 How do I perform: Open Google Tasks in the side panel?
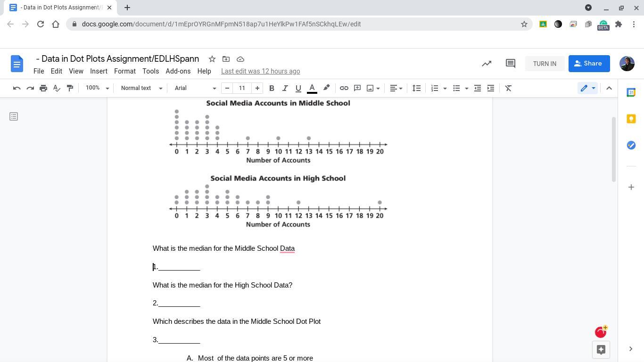coord(631,145)
